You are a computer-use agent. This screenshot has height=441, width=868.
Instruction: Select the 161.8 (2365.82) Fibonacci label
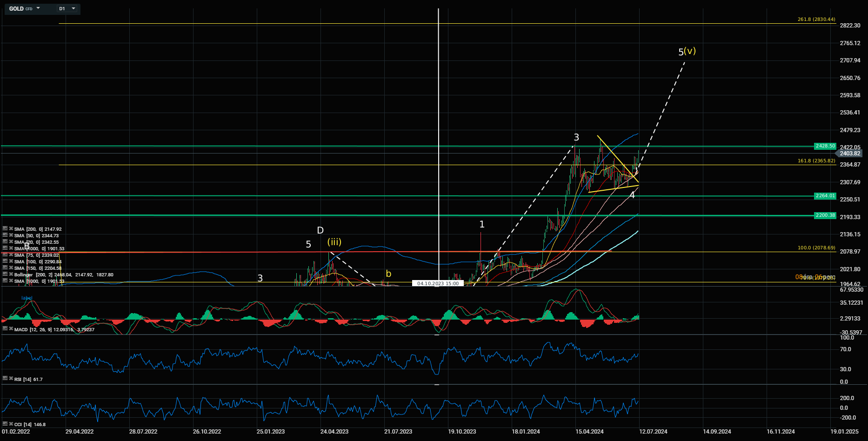point(816,161)
